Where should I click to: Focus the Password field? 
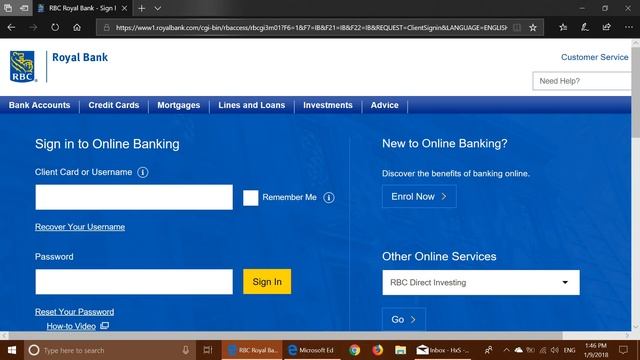click(134, 282)
